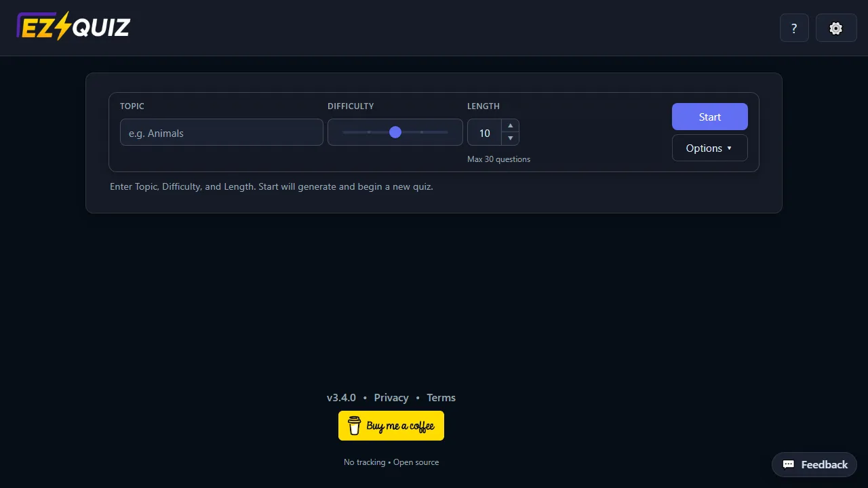Start a new quiz
Screen dimensions: 868x488
tap(709, 117)
